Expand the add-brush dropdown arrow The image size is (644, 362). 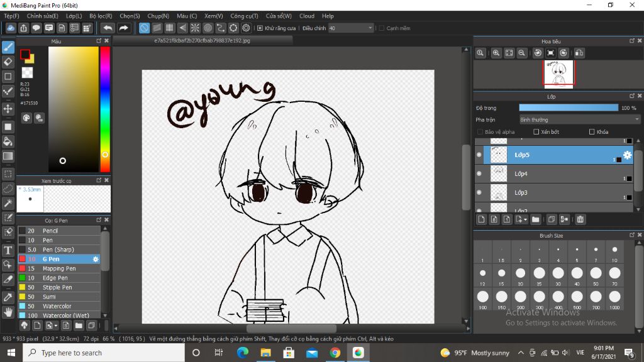click(56, 326)
